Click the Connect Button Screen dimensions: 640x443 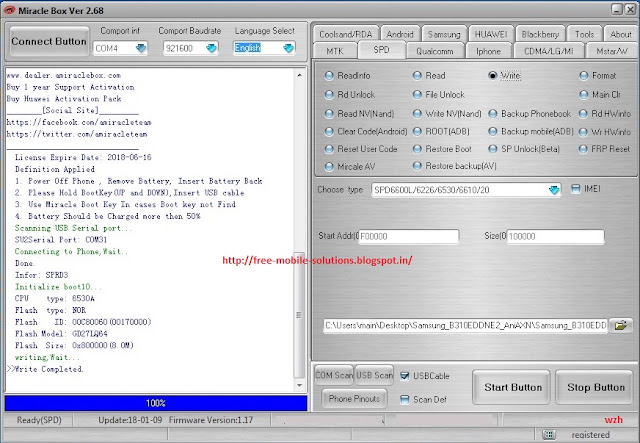tap(49, 41)
